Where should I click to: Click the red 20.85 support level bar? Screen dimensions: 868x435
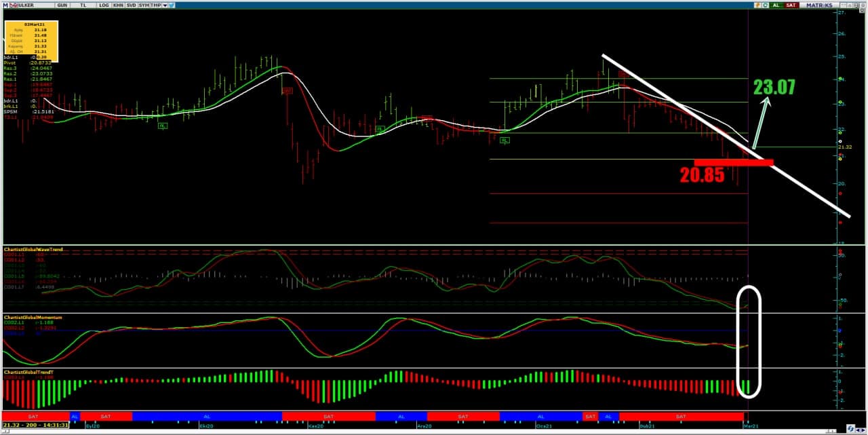click(733, 162)
